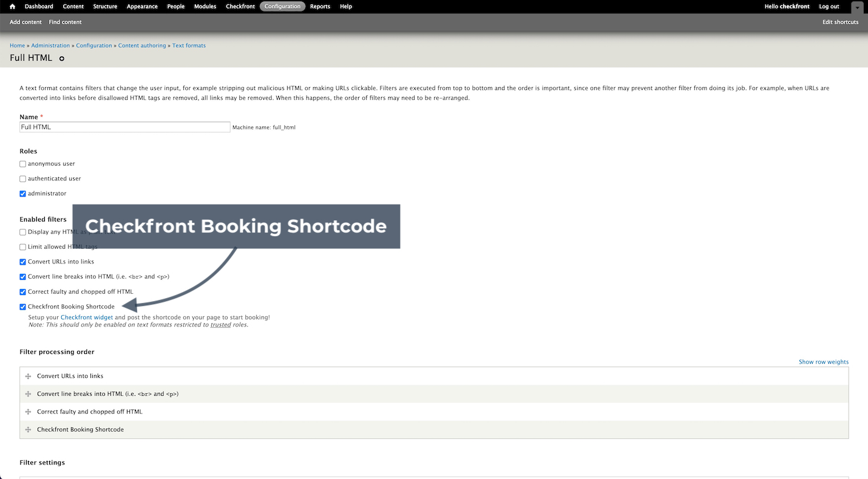Uncheck Convert line breaks into HTML filter
Screen dimensions: 868x479
23,277
